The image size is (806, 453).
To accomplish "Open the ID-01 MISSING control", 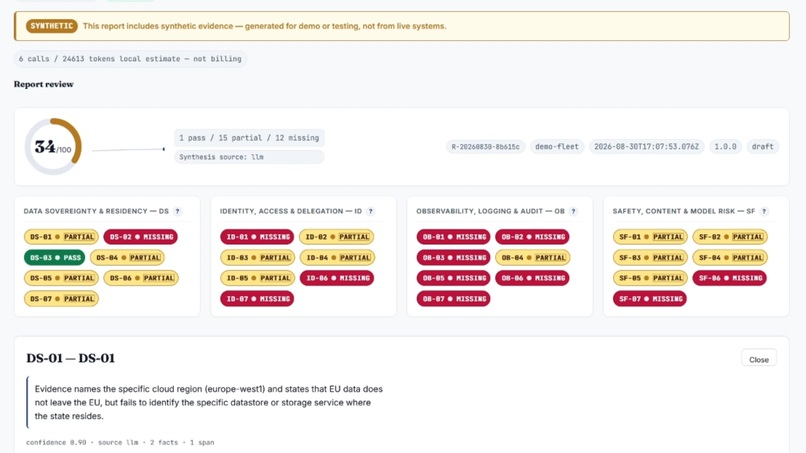I will (257, 237).
